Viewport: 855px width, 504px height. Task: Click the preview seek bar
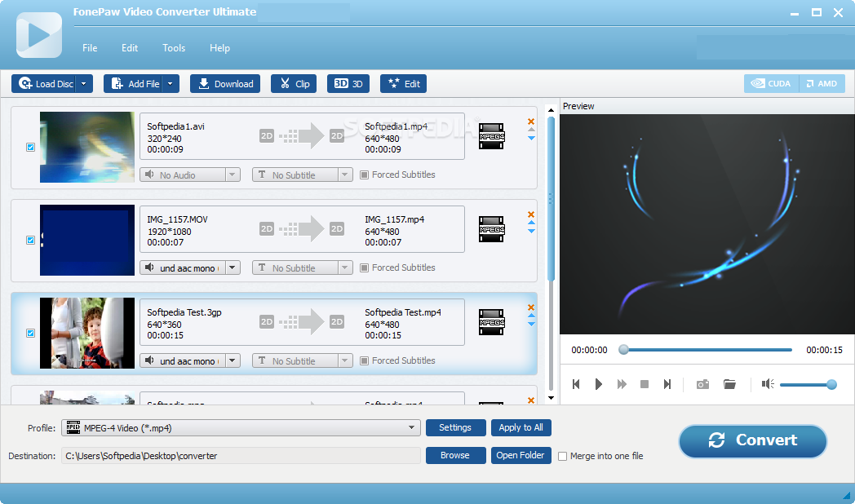click(x=707, y=350)
